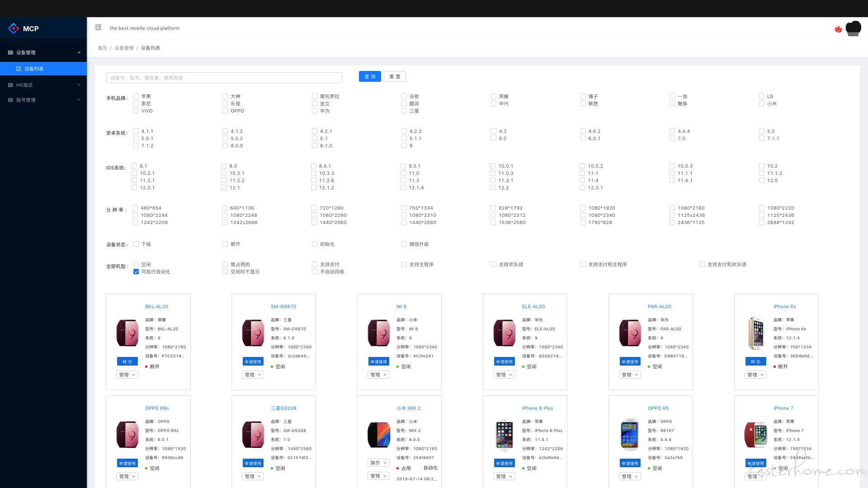Uncheck the 可执行自动化 checkbox

[136, 272]
